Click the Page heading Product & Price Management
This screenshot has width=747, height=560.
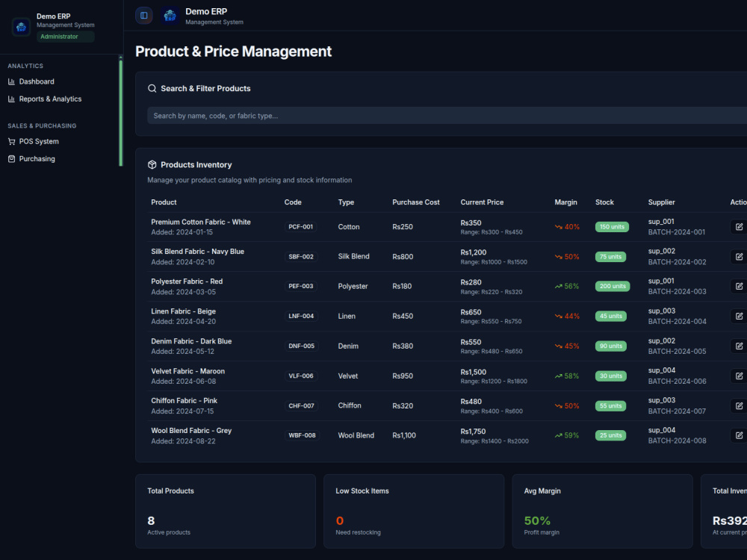click(233, 52)
